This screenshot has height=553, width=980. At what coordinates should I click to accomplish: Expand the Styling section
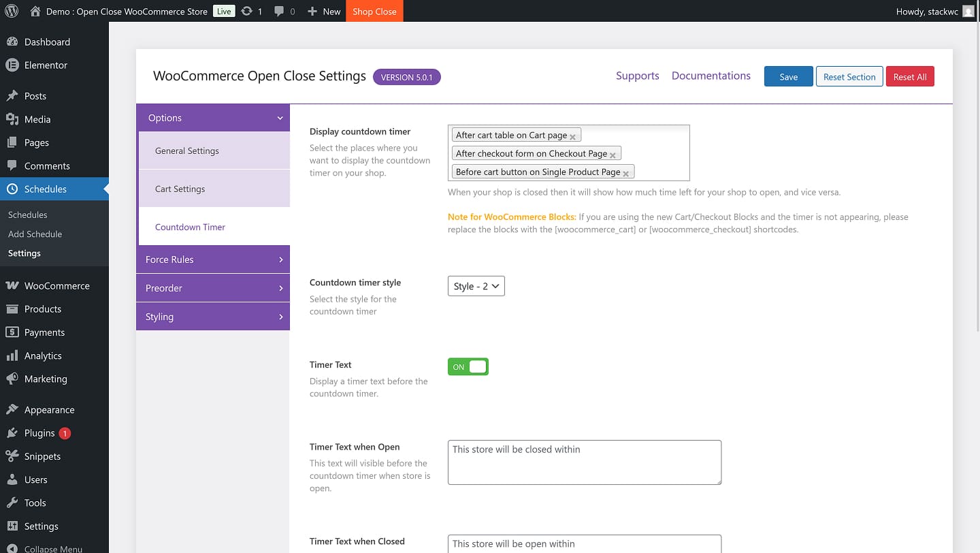tap(213, 317)
